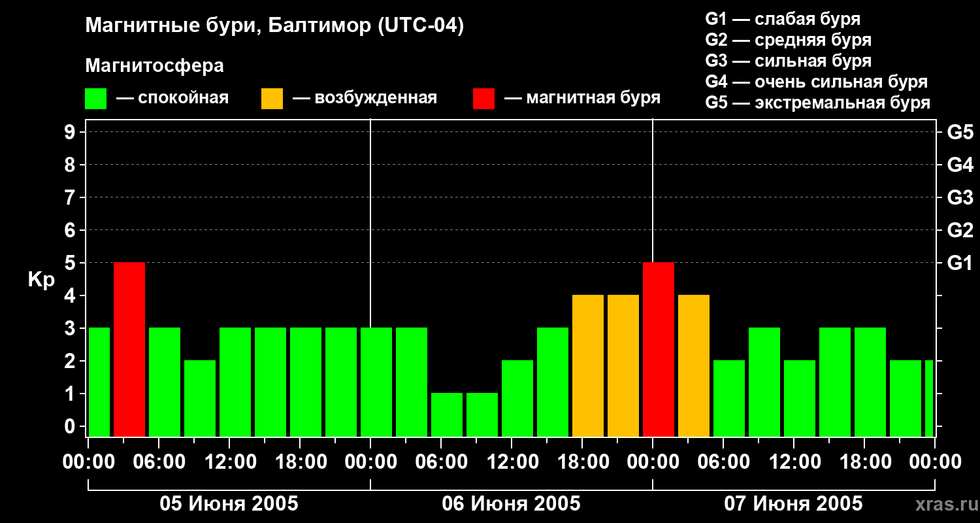Click the G3 label on the right axis
This screenshot has width=980, height=523.
pos(960,198)
